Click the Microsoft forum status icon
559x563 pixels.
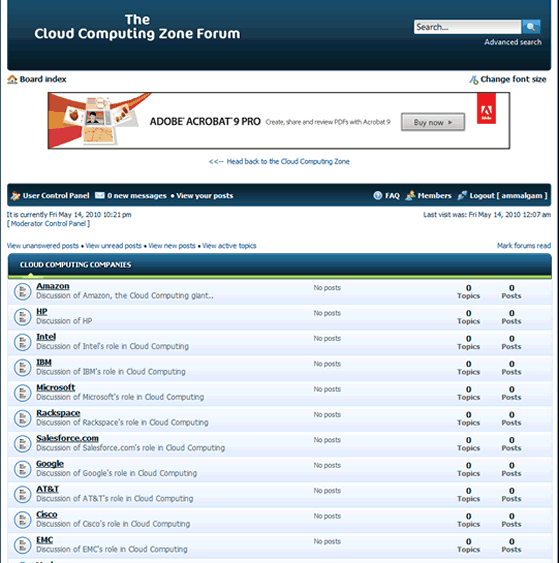pyautogui.click(x=22, y=393)
